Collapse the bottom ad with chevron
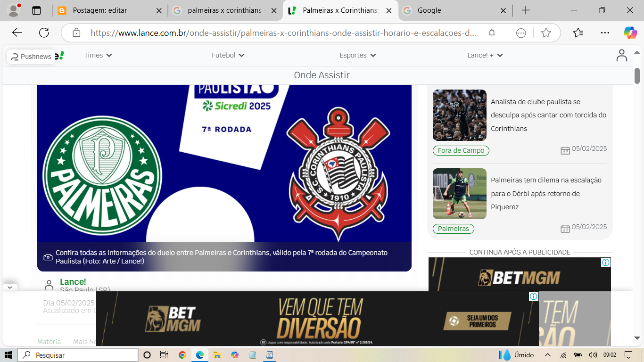This screenshot has height=362, width=644. (x=10, y=287)
